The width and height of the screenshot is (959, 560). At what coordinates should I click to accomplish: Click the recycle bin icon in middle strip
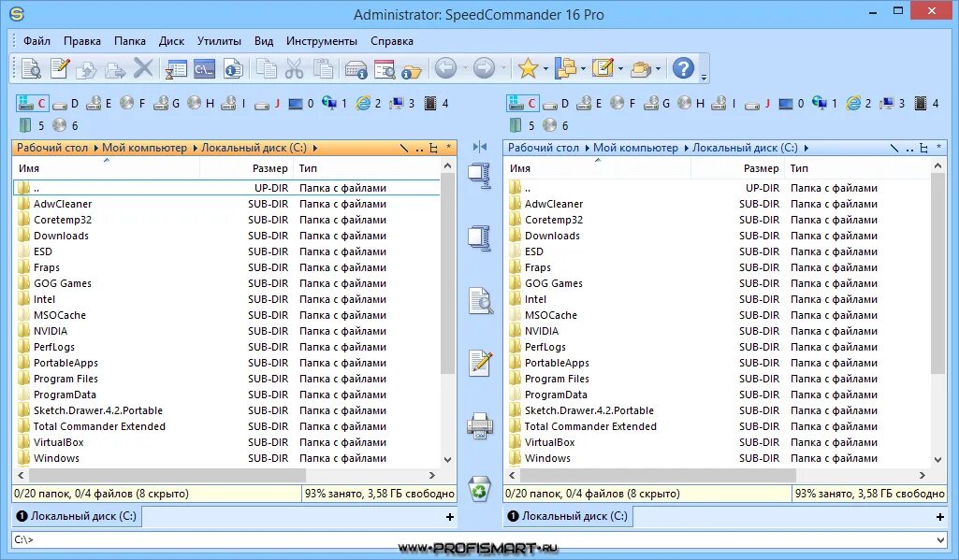coord(480,489)
